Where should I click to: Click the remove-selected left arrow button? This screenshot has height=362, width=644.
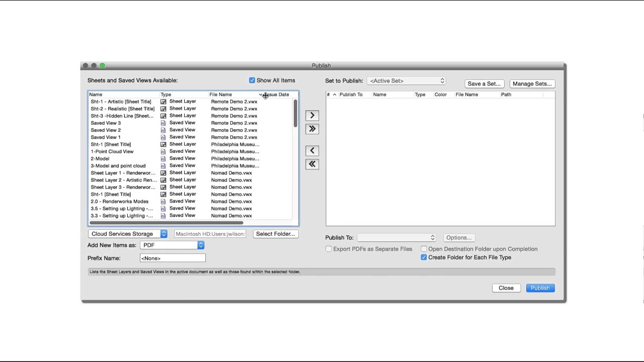[x=312, y=150]
